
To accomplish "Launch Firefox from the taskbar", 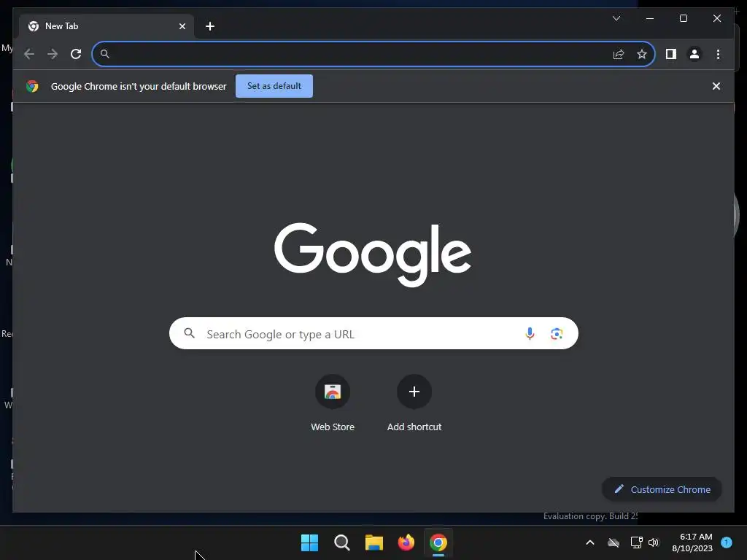I will [406, 542].
